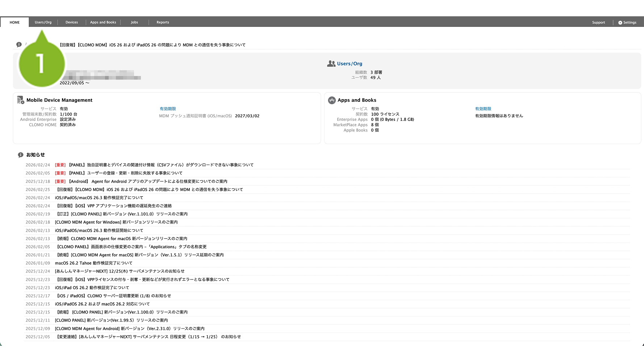Open the Apps and Books tab
The height and width of the screenshot is (362, 644).
(x=103, y=22)
